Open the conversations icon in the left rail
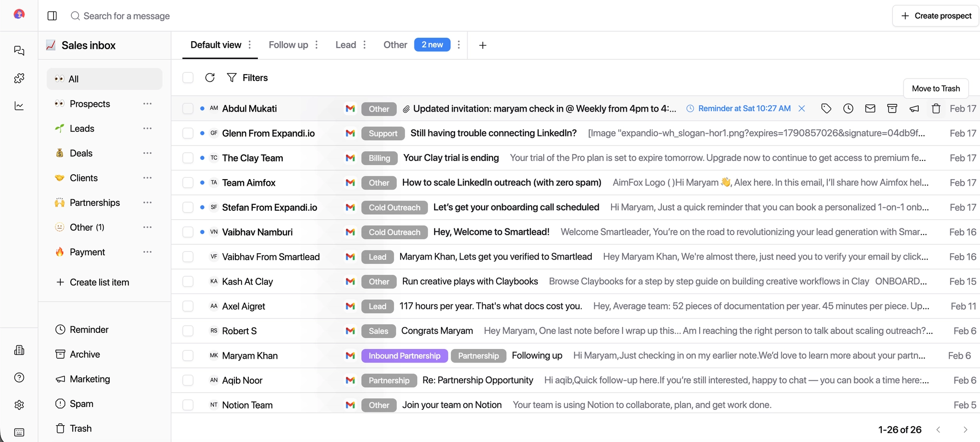The image size is (980, 442). 19,50
